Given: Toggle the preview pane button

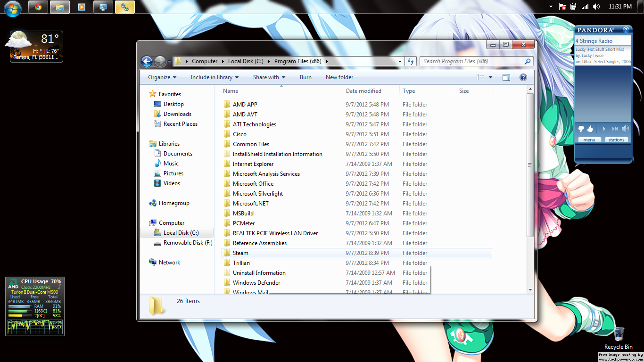Looking at the screenshot, I should (506, 77).
